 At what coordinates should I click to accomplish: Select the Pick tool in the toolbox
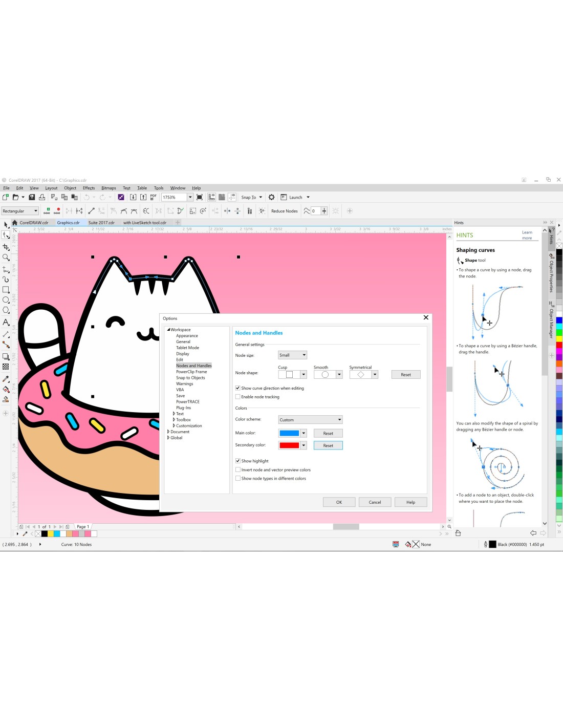(x=6, y=225)
